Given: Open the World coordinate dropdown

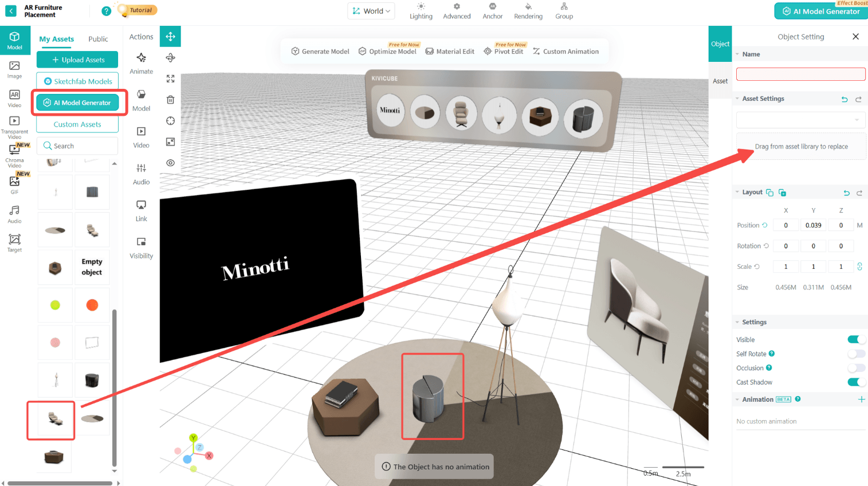Looking at the screenshot, I should (371, 11).
